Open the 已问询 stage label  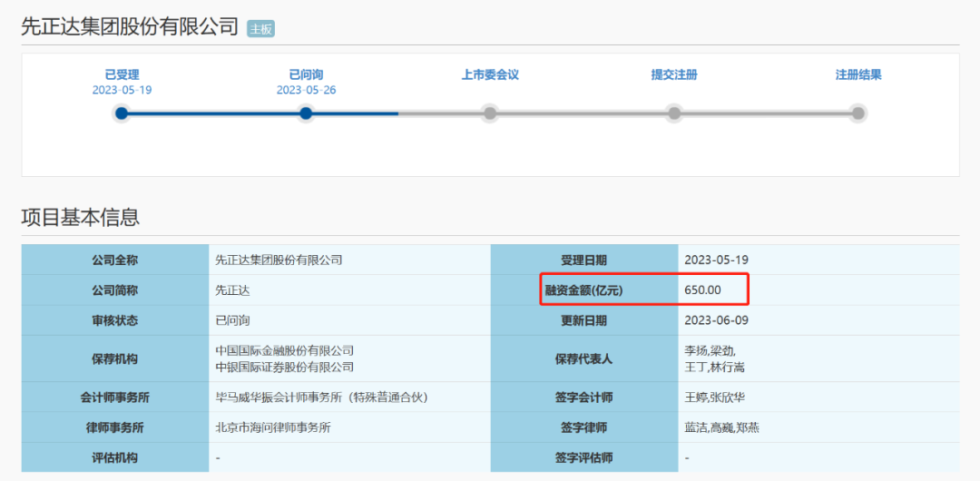click(x=307, y=75)
